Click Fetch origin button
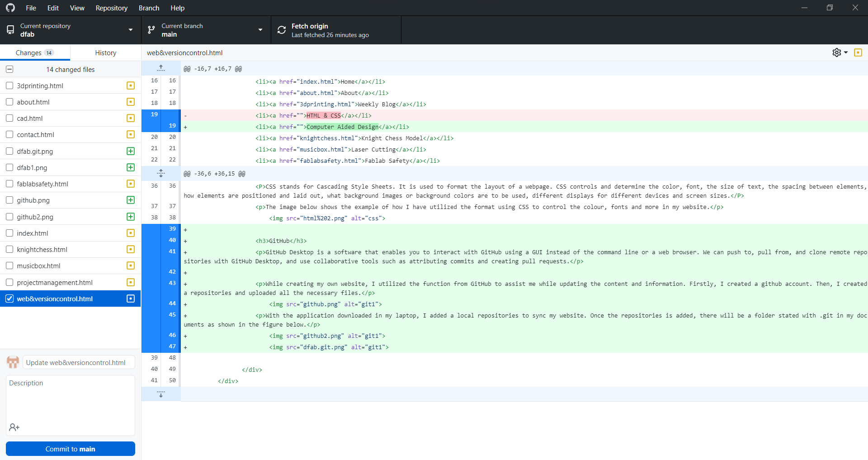This screenshot has width=868, height=460. point(336,30)
